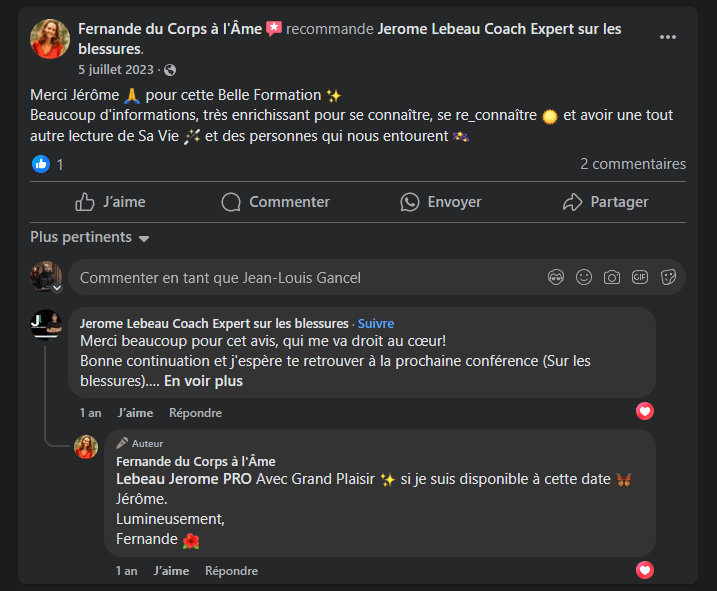Click the blue like reaction icon
This screenshot has width=717, height=591.
(41, 164)
